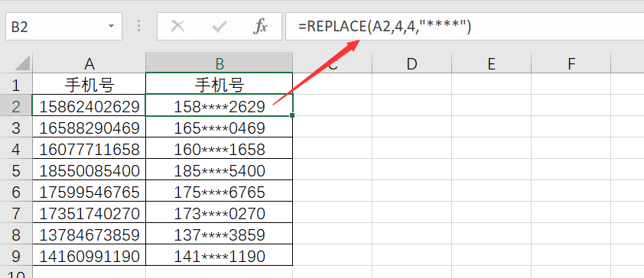Image resolution: width=644 pixels, height=278 pixels.
Task: Click into the REPLACE formula bar
Action: [464, 27]
